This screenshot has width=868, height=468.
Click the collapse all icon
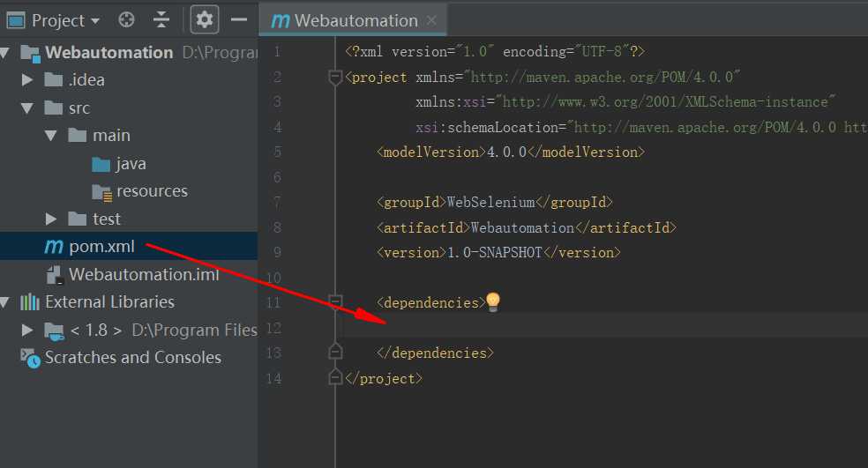click(161, 20)
